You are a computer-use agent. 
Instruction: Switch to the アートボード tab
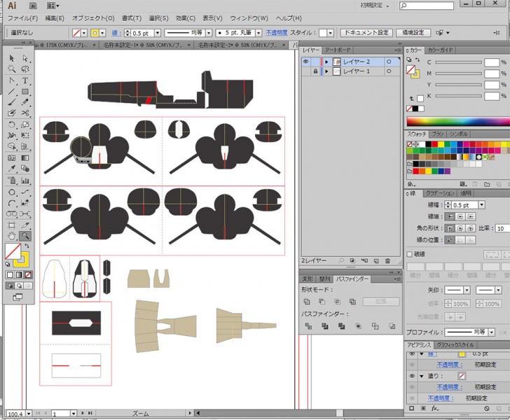(338, 50)
